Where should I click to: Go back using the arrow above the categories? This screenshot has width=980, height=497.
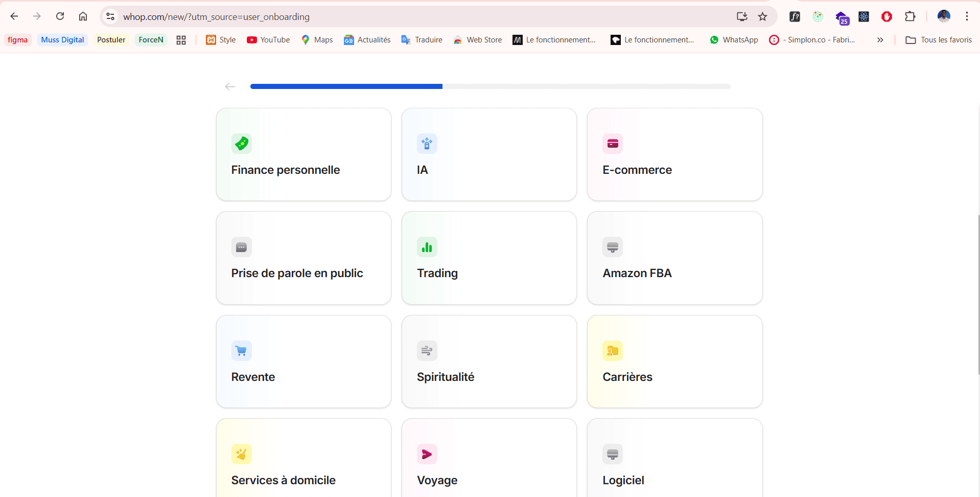click(229, 86)
